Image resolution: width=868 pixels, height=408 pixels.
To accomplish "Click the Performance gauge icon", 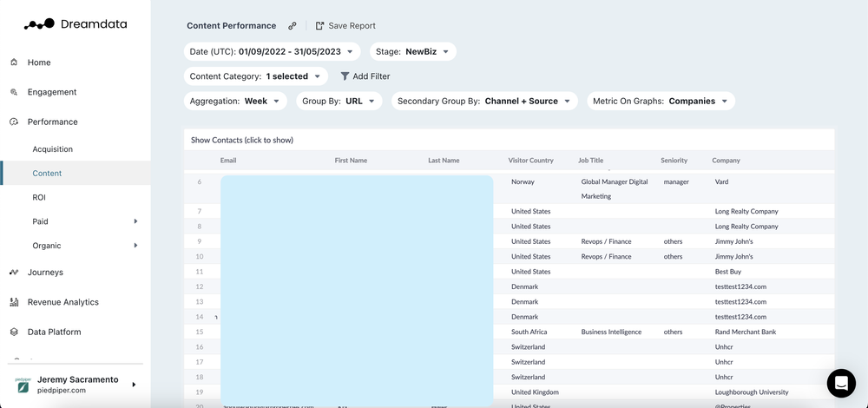I will tap(15, 122).
